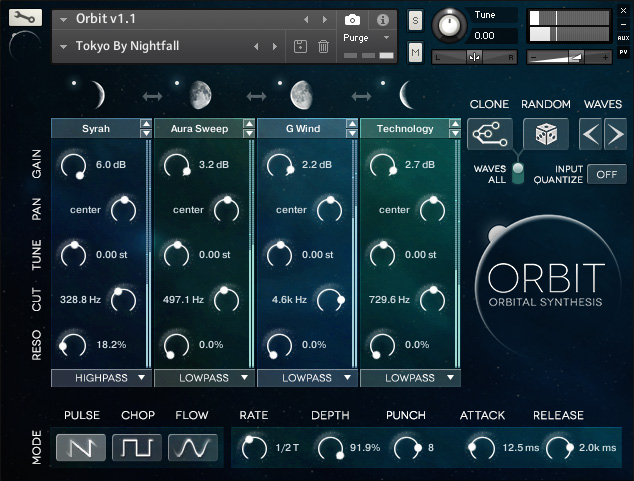The image size is (634, 481).
Task: Toggle the Mute M button
Action: pyautogui.click(x=415, y=53)
